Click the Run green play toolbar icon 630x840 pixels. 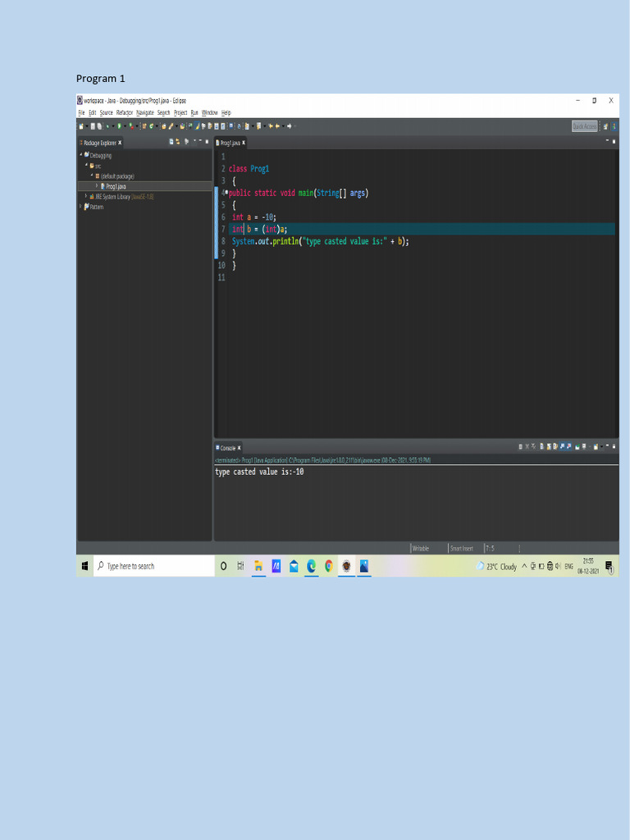click(x=119, y=126)
